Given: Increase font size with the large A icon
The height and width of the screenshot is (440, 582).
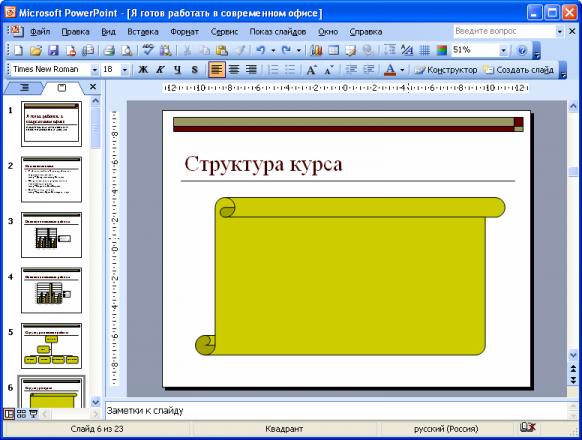Looking at the screenshot, I should (x=311, y=69).
